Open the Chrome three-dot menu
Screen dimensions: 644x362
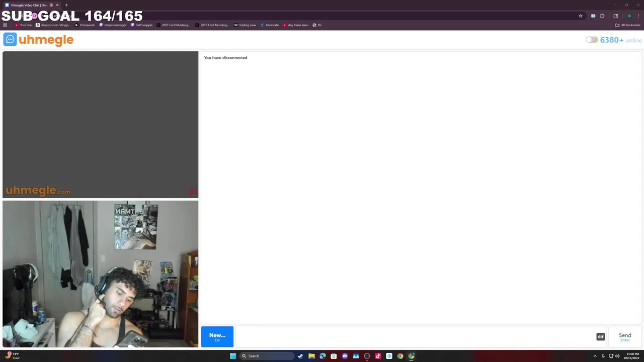(638, 16)
